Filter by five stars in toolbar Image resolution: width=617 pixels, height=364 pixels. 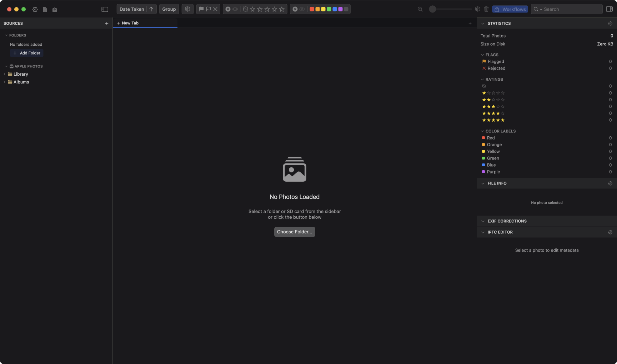(x=282, y=9)
